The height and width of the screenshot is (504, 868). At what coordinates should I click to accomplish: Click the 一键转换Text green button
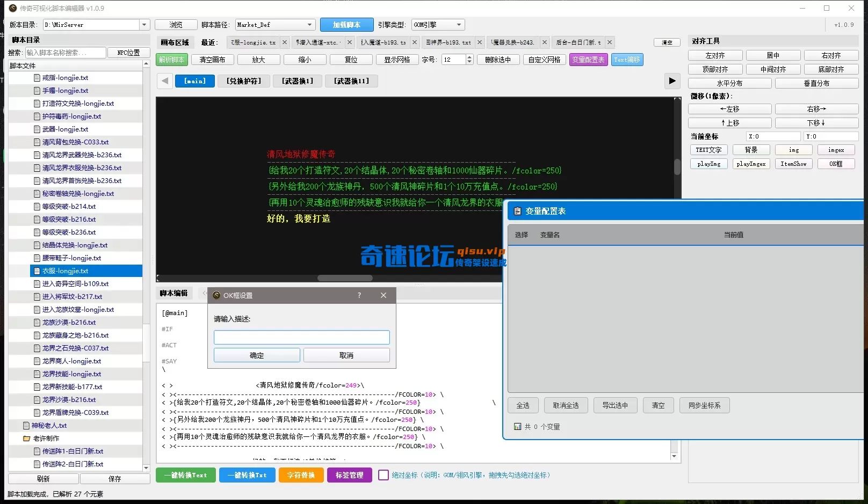[x=186, y=475]
